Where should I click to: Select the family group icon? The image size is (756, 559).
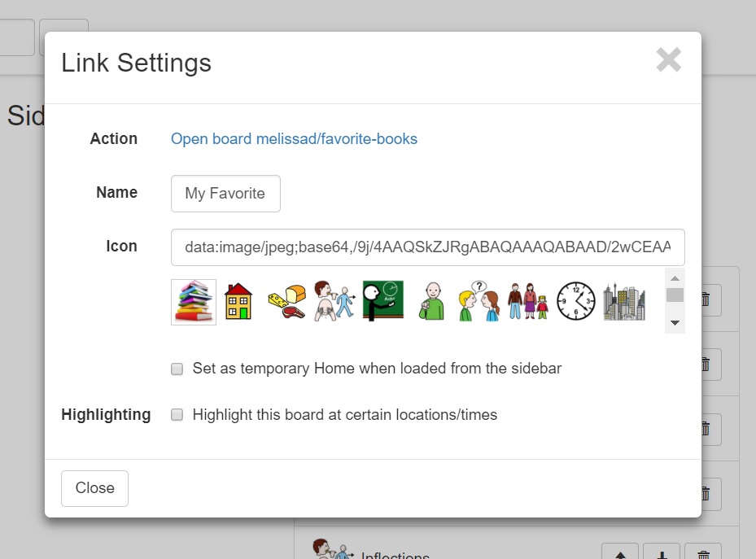click(528, 301)
